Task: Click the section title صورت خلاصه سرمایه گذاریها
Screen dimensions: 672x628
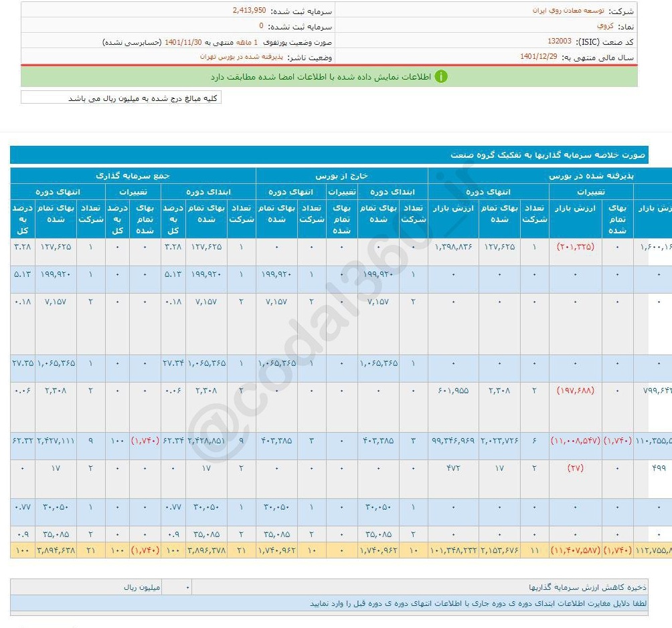Action: [x=548, y=155]
